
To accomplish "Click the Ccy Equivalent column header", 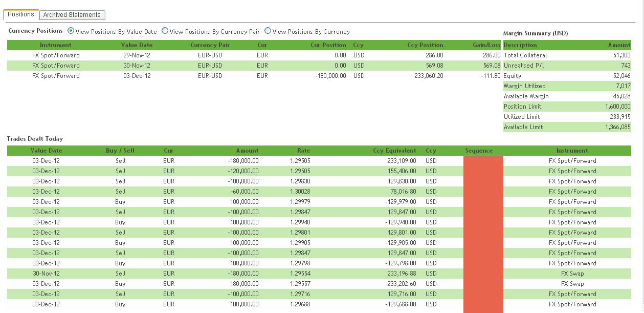I will [394, 151].
